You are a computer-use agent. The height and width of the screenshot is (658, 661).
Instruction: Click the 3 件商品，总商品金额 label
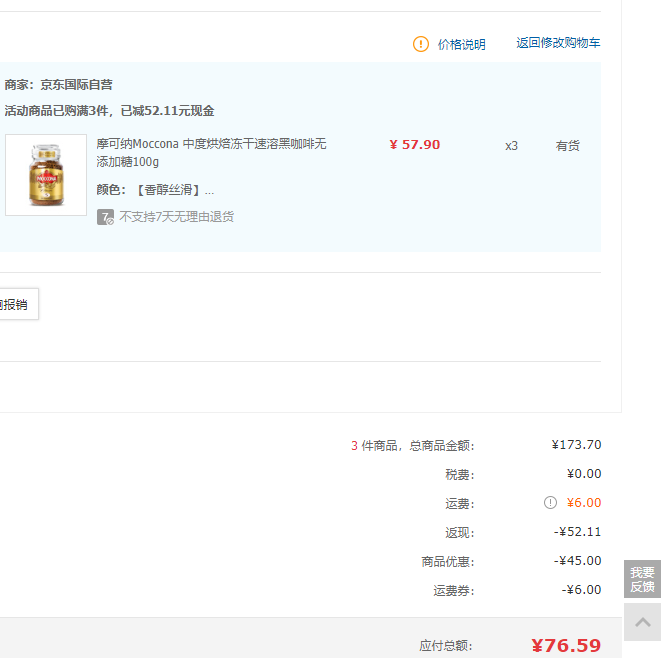click(x=413, y=446)
